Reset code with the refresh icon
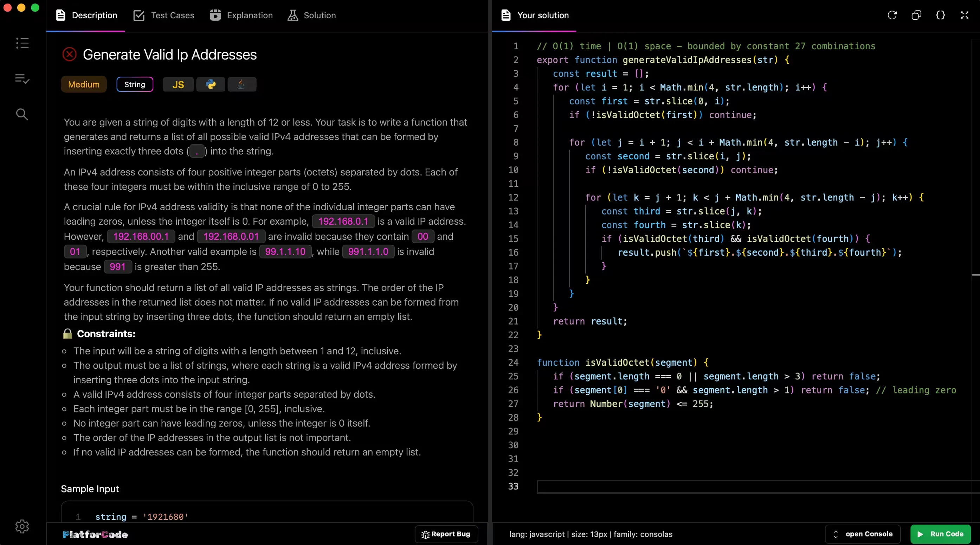 coord(892,15)
